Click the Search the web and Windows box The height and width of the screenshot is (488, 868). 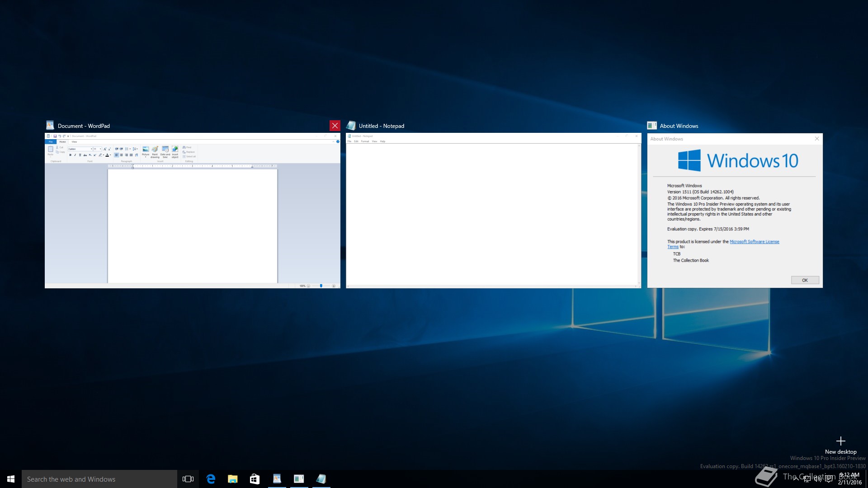point(99,479)
